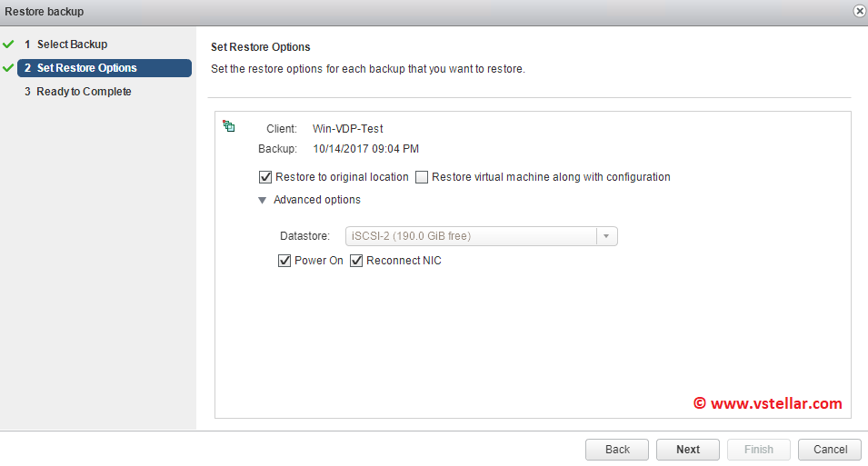Close the Restore backup dialog
This screenshot has height=466, width=868.
[859, 11]
